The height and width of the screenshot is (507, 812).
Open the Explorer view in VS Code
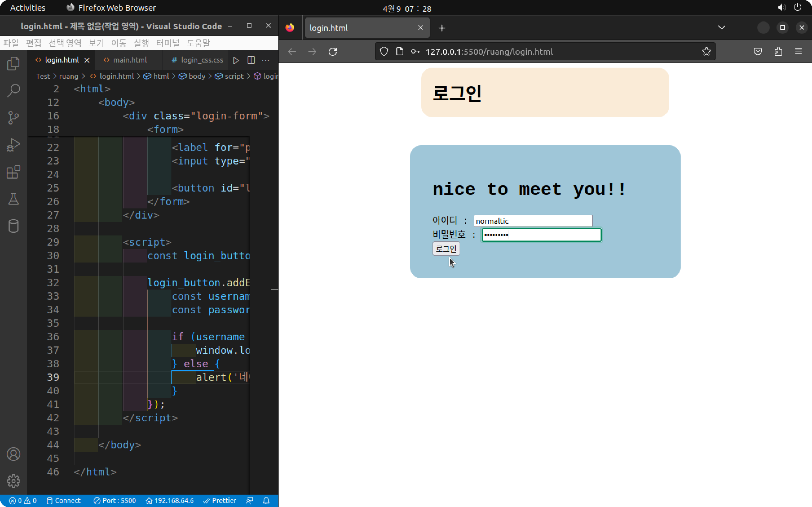click(x=14, y=64)
